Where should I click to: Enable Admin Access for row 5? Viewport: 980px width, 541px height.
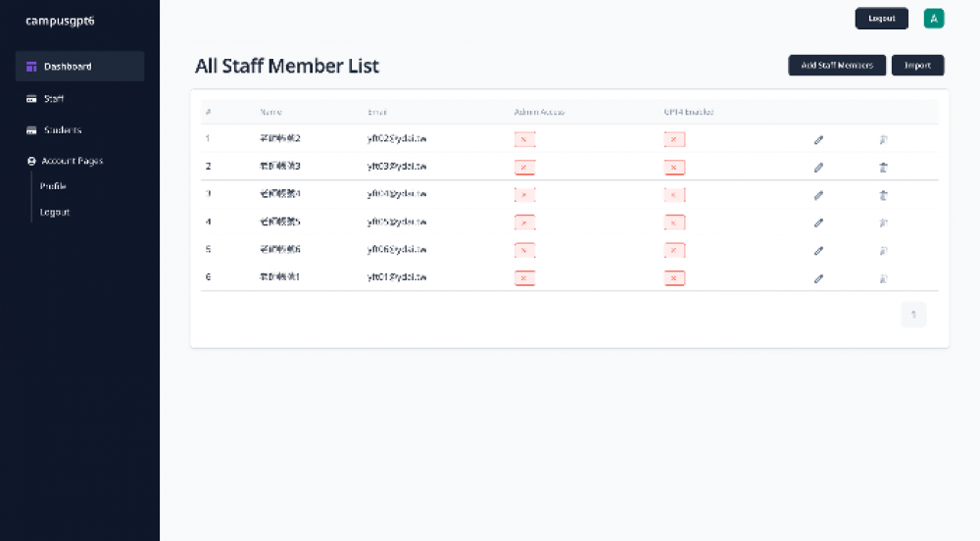(x=524, y=251)
